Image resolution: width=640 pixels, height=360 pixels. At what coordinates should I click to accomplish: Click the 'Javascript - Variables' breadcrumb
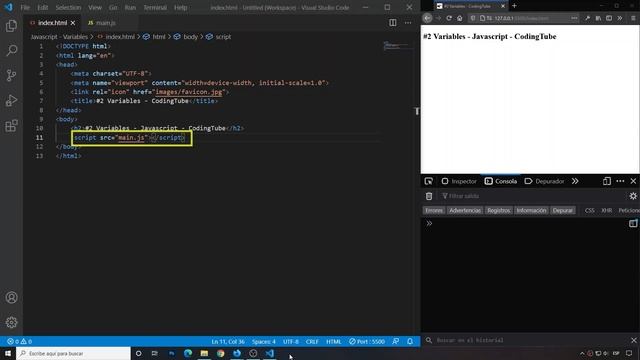[x=59, y=37]
